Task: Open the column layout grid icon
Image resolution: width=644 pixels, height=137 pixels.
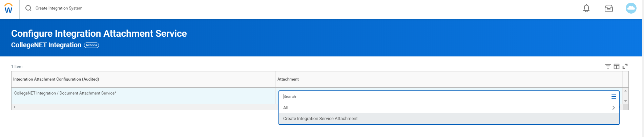Action: coord(617,66)
